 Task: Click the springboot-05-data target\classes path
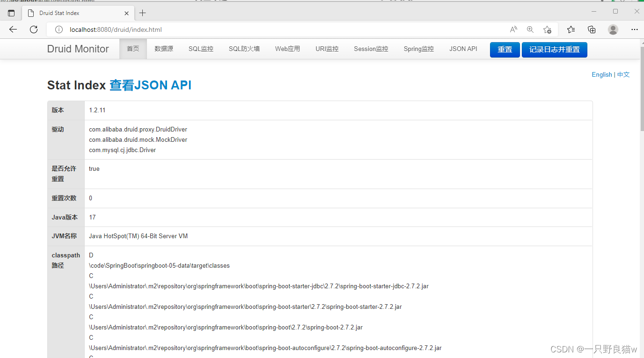pyautogui.click(x=159, y=265)
